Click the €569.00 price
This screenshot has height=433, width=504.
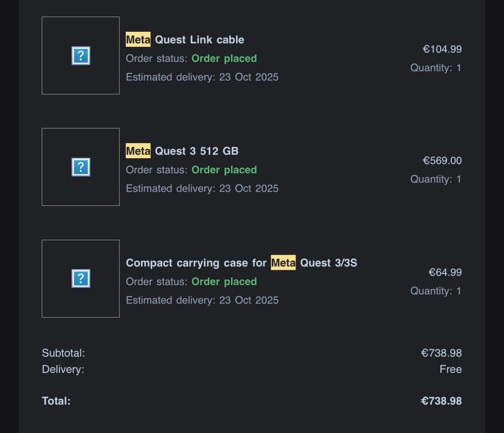pos(442,161)
